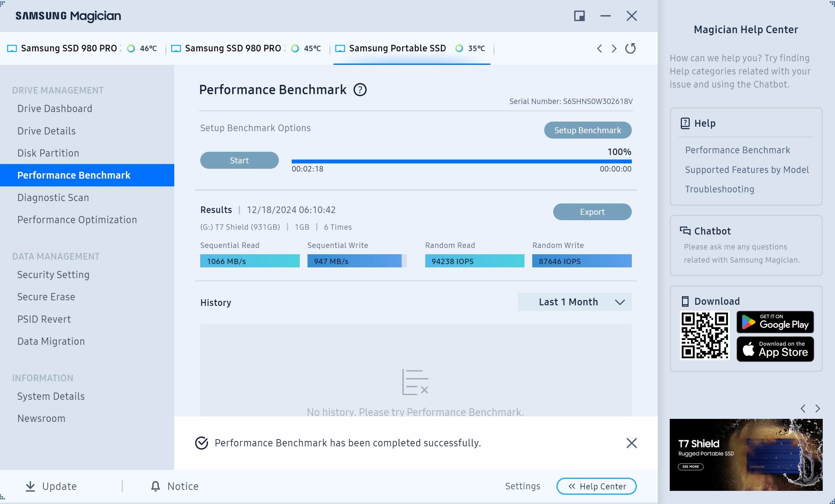
Task: Click the benchmark progress bar
Action: (x=461, y=162)
